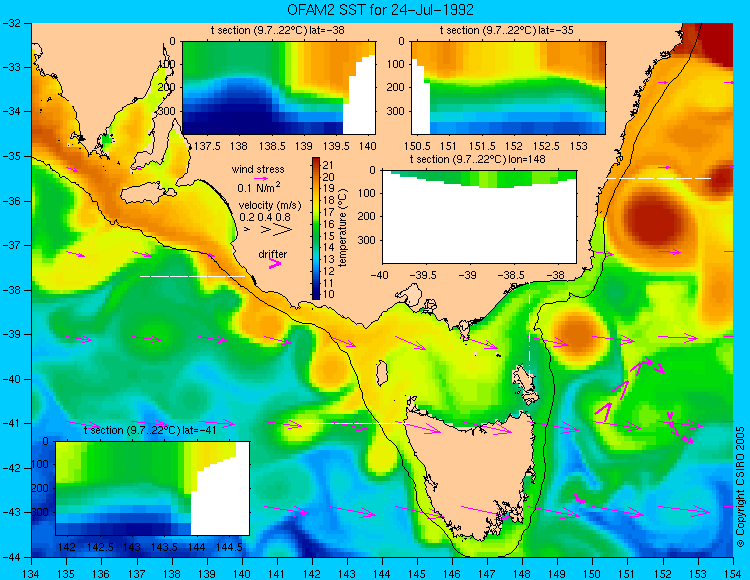Screen dimensions: 750x580
Task: Click the '-32' latitude axis label
Action: [11, 23]
